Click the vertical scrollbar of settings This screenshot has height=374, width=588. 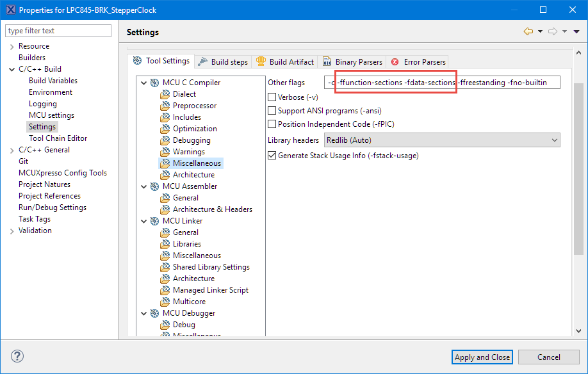(578, 192)
